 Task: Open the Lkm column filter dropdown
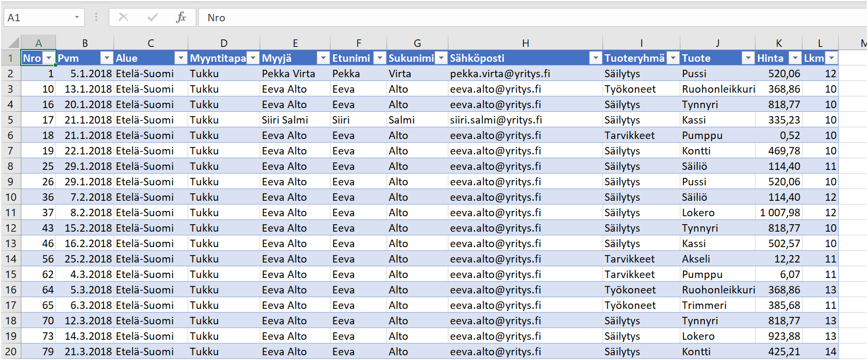(x=831, y=58)
